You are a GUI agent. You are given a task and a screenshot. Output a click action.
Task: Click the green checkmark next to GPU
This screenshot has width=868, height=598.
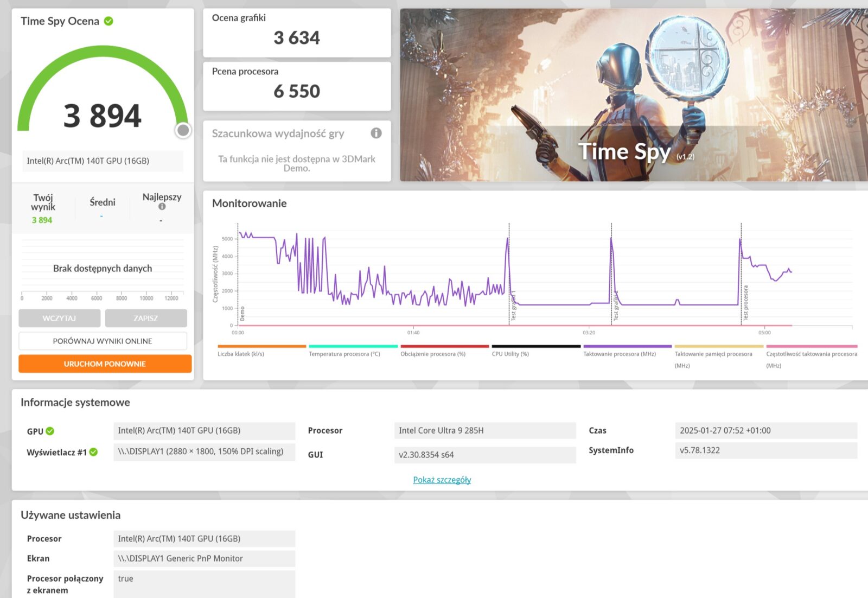point(50,431)
